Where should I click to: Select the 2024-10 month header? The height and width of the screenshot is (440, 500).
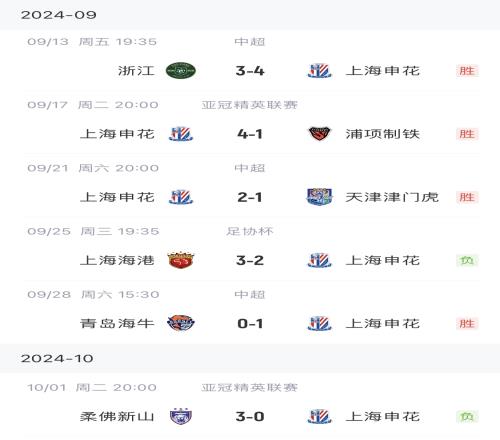click(x=57, y=358)
